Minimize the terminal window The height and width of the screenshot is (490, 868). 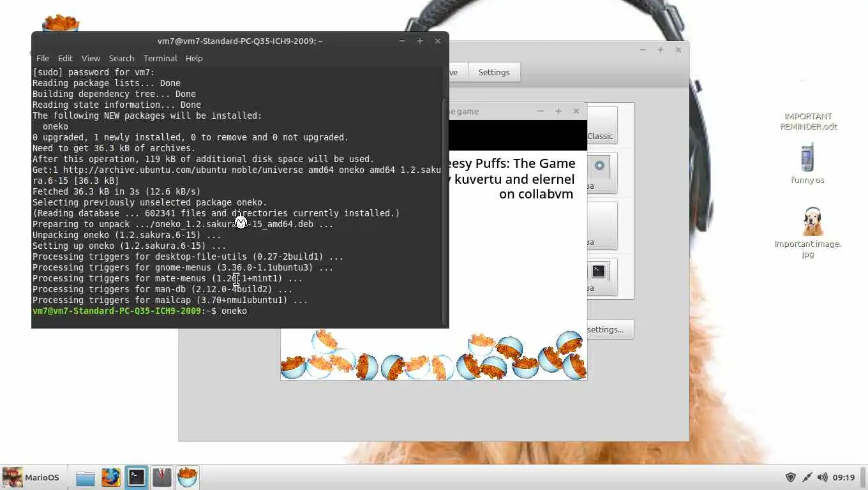[402, 41]
